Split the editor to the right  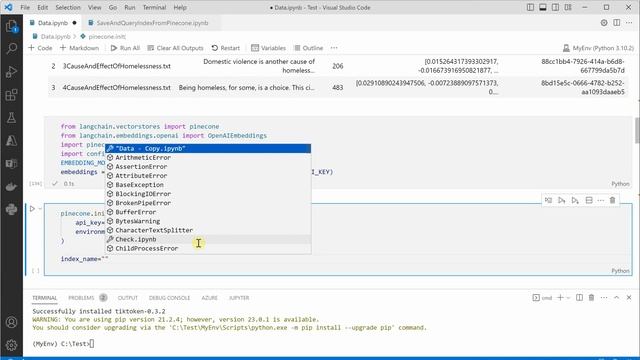(x=617, y=23)
